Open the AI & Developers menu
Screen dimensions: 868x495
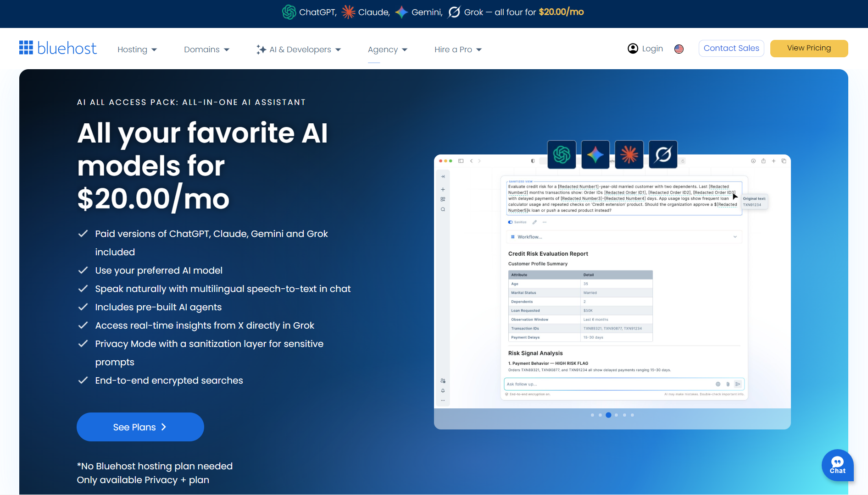(x=300, y=49)
